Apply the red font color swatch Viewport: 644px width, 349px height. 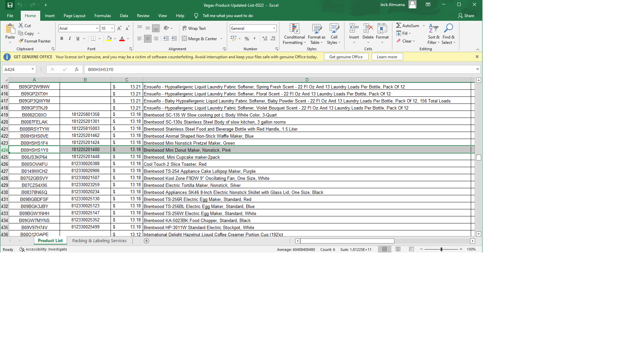[122, 39]
